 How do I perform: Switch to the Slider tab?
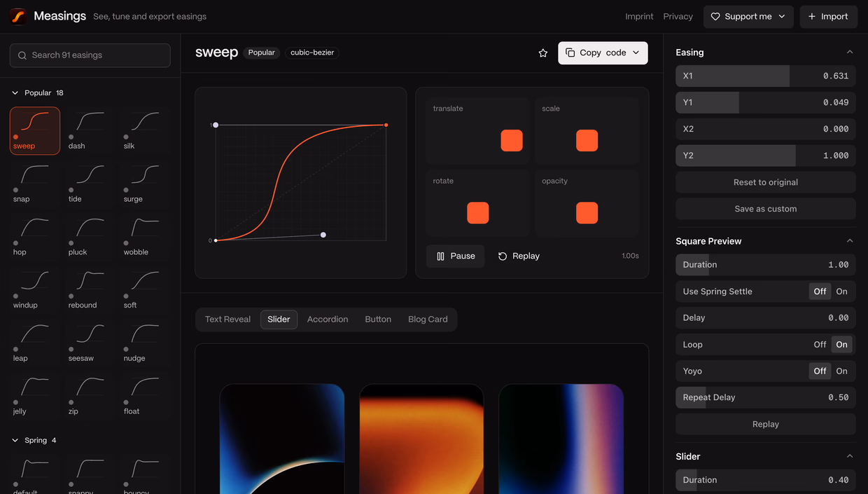point(279,320)
